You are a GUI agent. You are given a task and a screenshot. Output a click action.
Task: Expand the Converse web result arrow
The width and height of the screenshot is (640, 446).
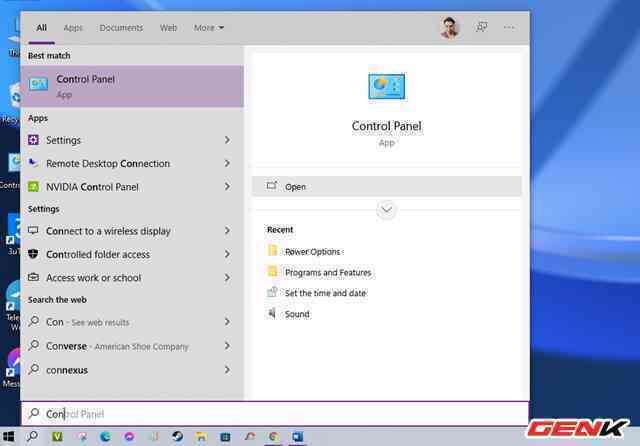(x=227, y=346)
